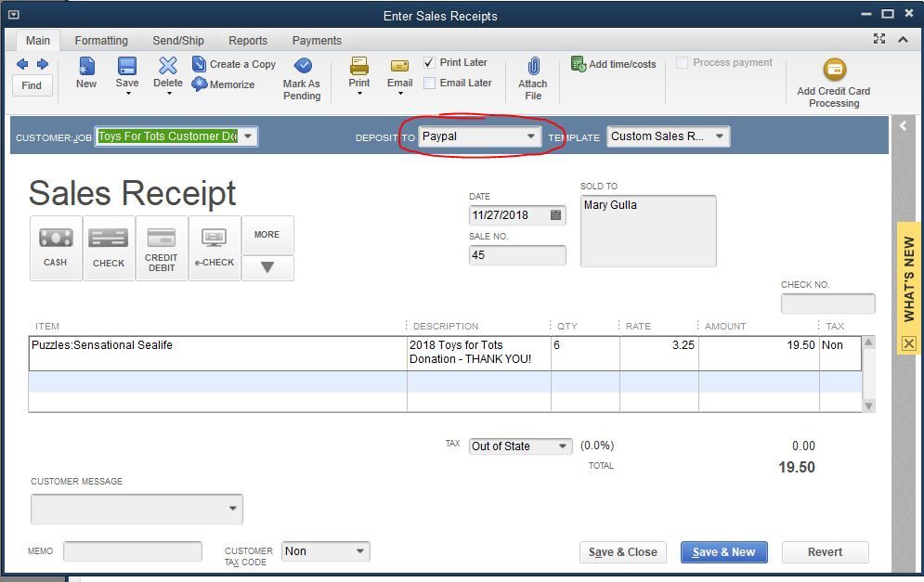Open the Tax Out of State dropdown
This screenshot has height=582, width=924.
563,446
